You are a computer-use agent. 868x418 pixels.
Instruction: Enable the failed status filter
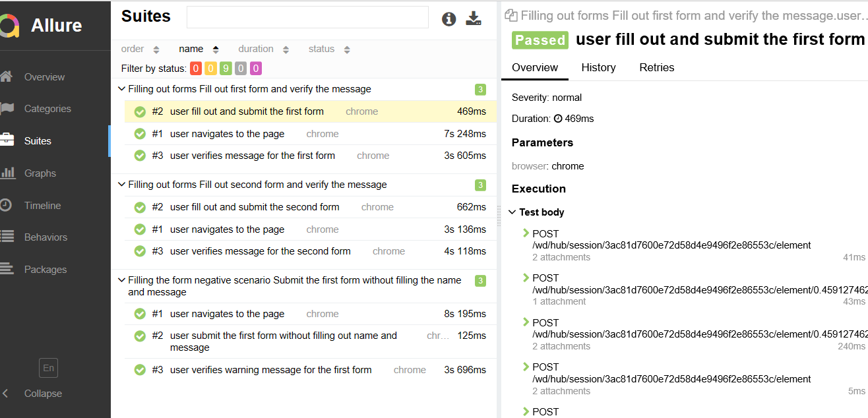[195, 68]
